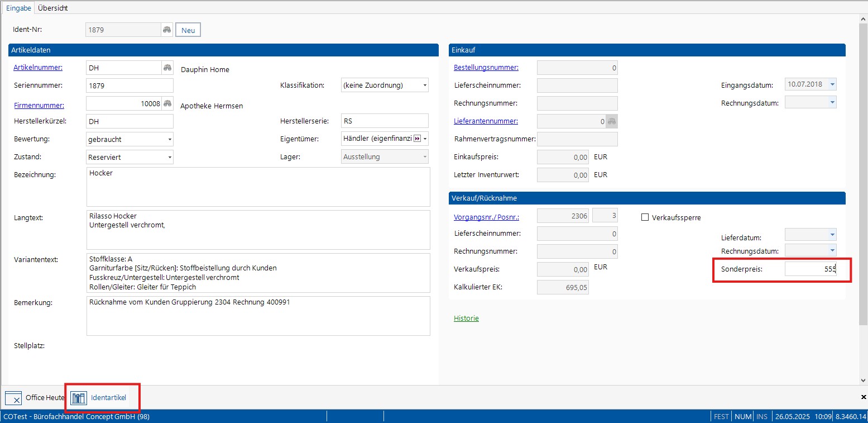Click Identartikel icon in bottom bar
The width and height of the screenshot is (868, 423).
pos(79,398)
